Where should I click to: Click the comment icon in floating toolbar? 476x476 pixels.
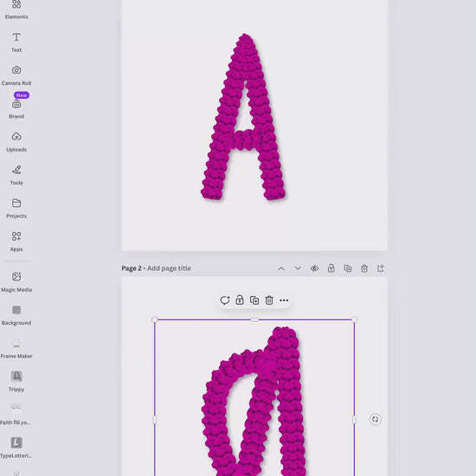pos(225,300)
